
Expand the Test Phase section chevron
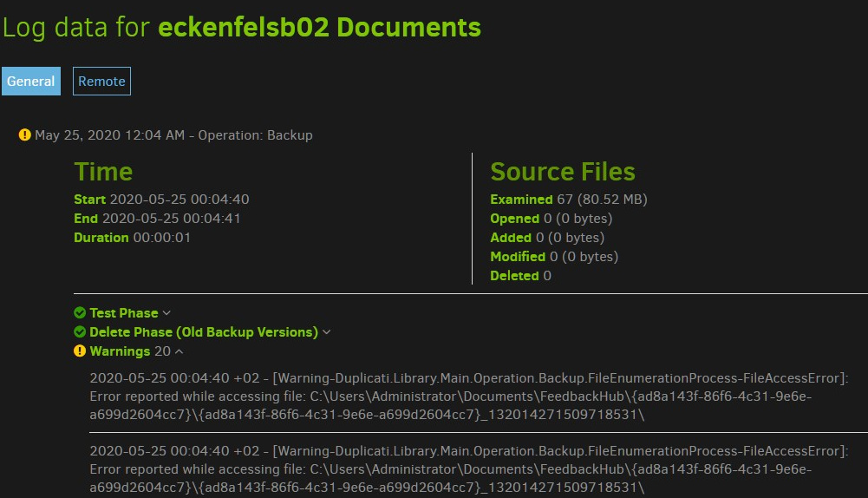click(166, 313)
